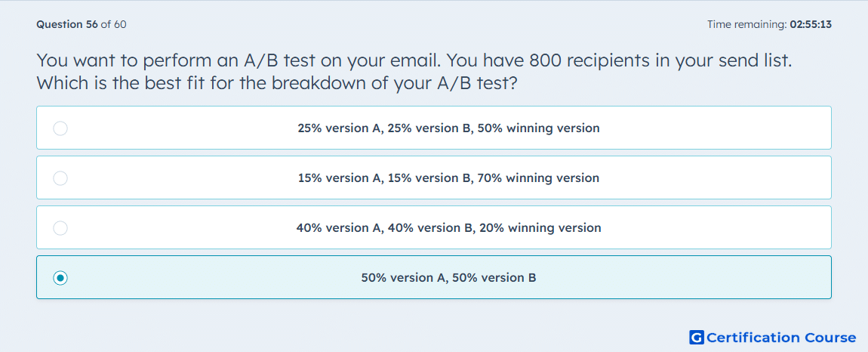This screenshot has height=352, width=868.
Task: Click the word 'winning' in the 20% option
Action: (528, 228)
